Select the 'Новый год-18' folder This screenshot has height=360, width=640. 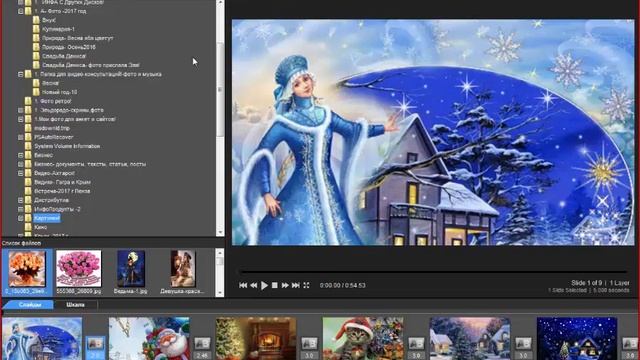[x=59, y=92]
